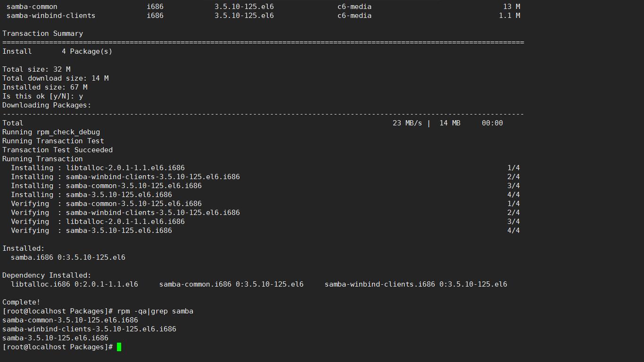Click 'libtalloc.i686 0:2.0.1-1.1.el6' dependency entry
644x362 pixels.
74,284
